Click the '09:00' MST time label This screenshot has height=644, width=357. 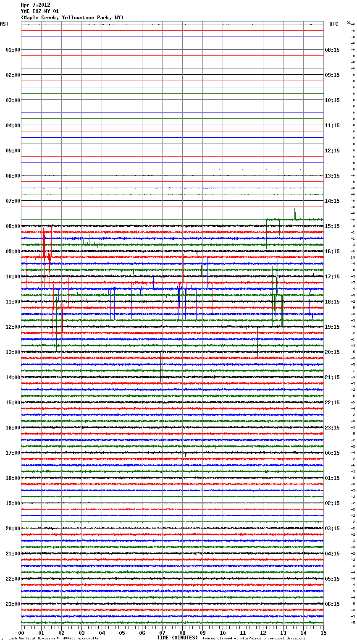pos(13,251)
